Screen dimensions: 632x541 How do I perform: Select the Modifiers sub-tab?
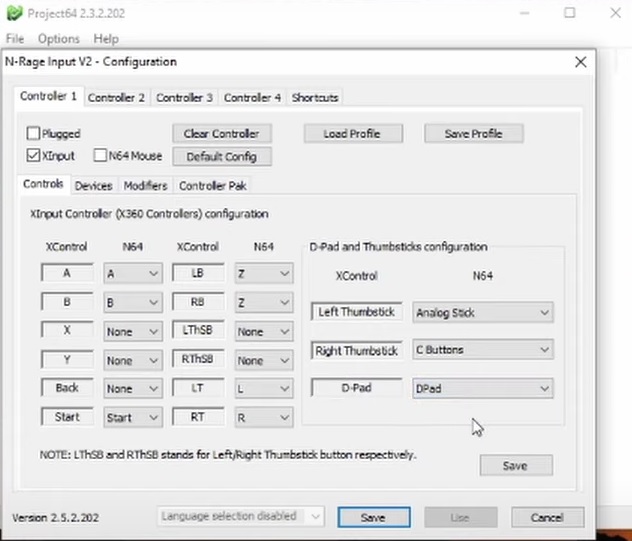point(145,186)
